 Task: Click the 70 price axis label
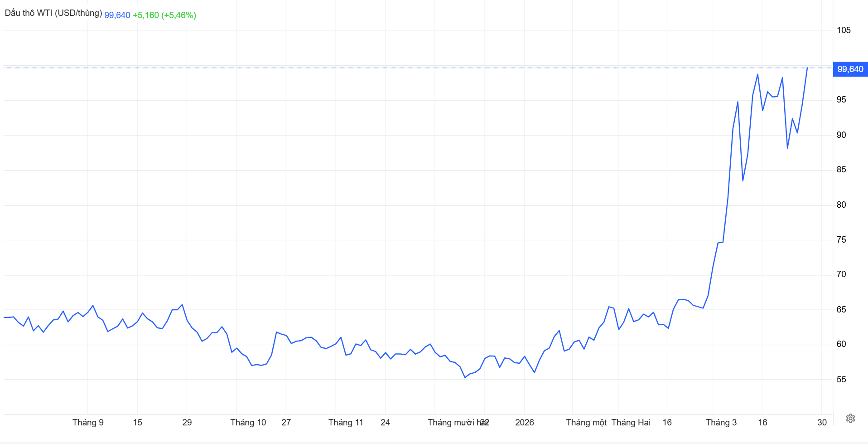841,274
